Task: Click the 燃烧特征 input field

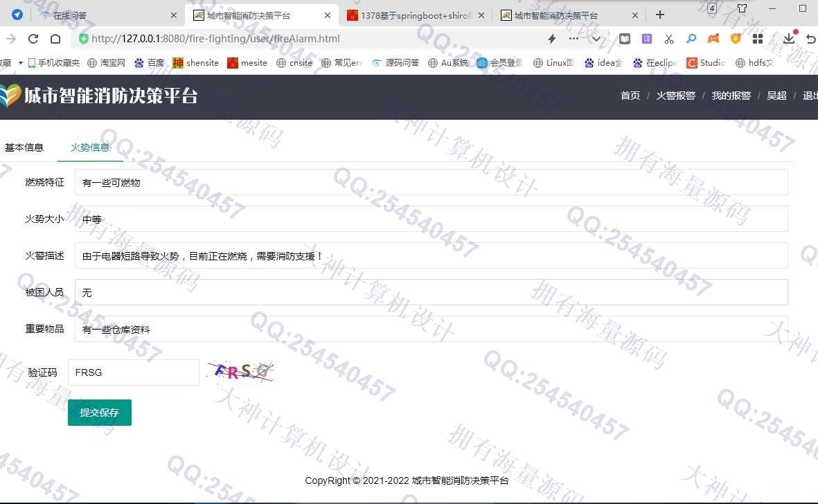Action: click(x=431, y=182)
